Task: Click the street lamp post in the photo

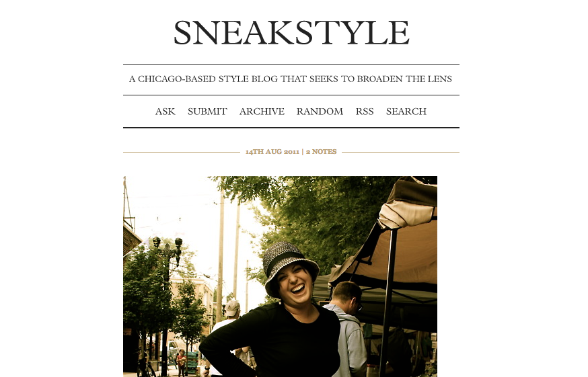Action: [x=166, y=300]
